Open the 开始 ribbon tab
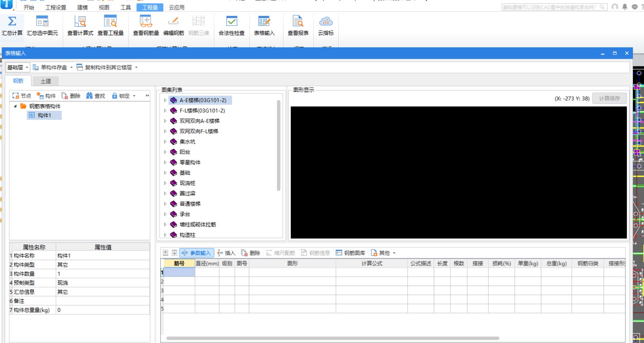 click(29, 7)
